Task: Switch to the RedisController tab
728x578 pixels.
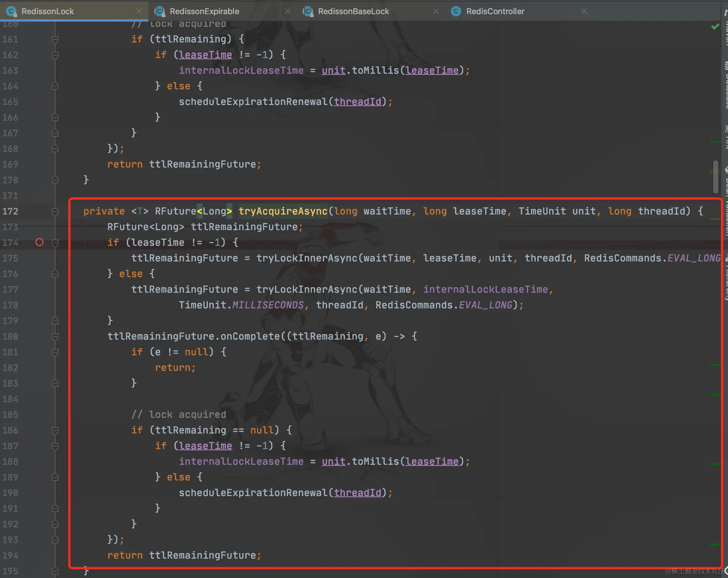Action: [495, 12]
